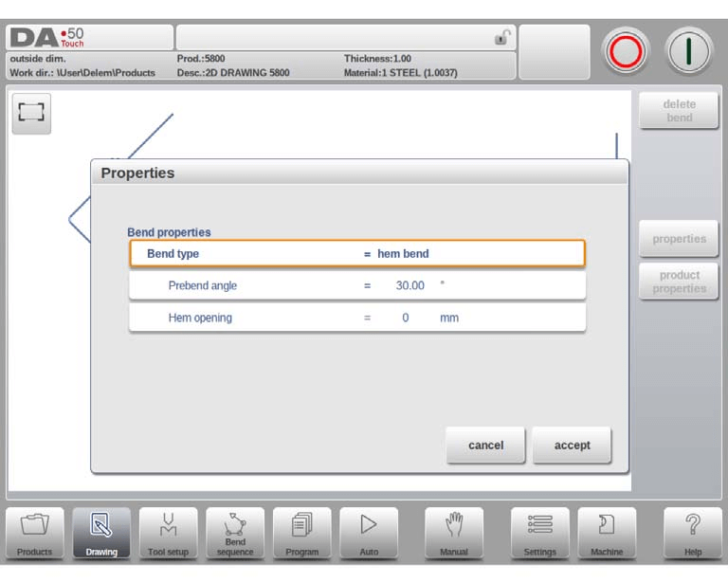Open the Machine screen
This screenshot has width=728, height=583.
tap(607, 533)
